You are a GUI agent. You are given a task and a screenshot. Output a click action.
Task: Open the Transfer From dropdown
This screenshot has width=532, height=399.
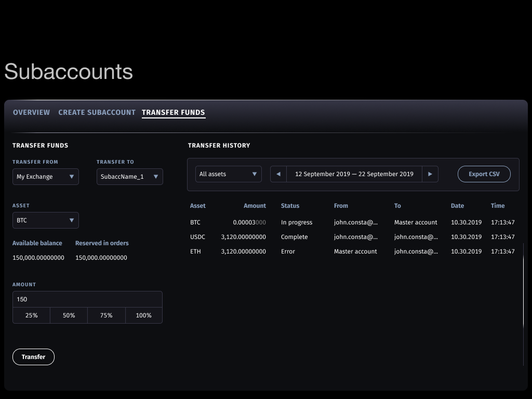46,177
